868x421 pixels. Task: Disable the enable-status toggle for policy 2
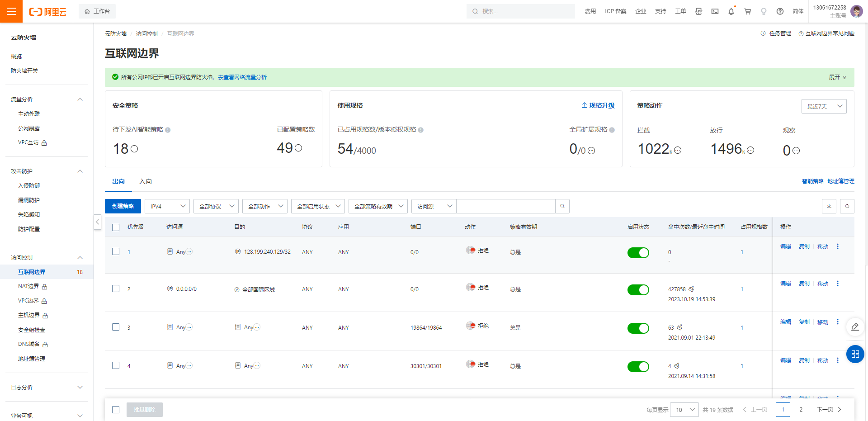pos(638,290)
